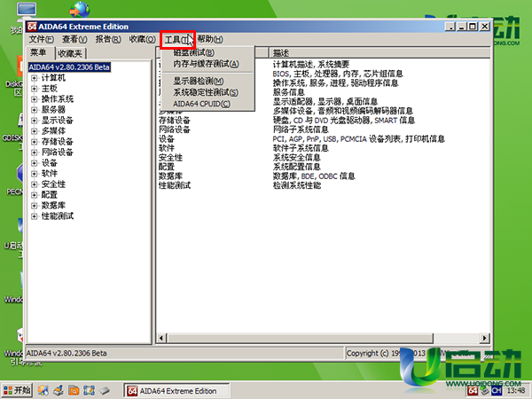Screen dimensions: 532x399
Task: Select 多媒体 label in the menu tree
Action: pyautogui.click(x=53, y=131)
